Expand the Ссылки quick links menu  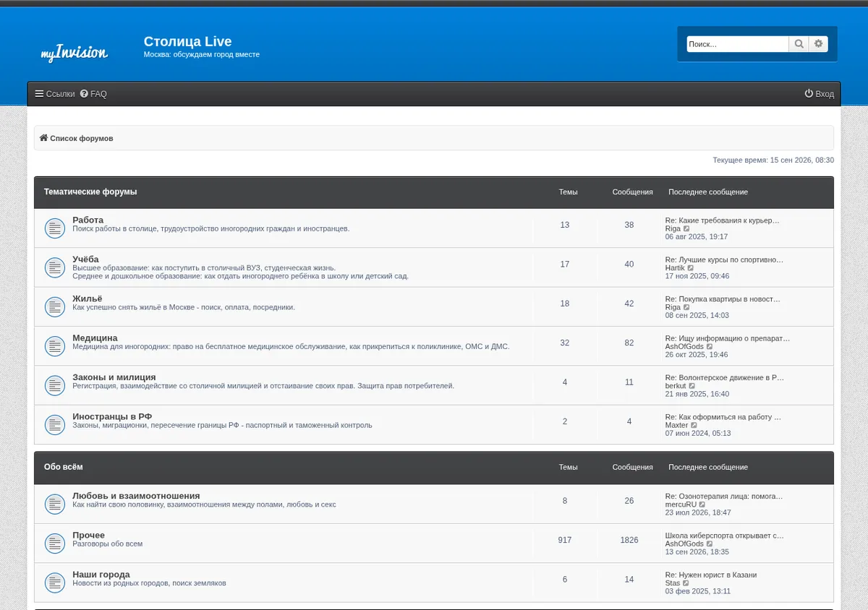pos(55,94)
